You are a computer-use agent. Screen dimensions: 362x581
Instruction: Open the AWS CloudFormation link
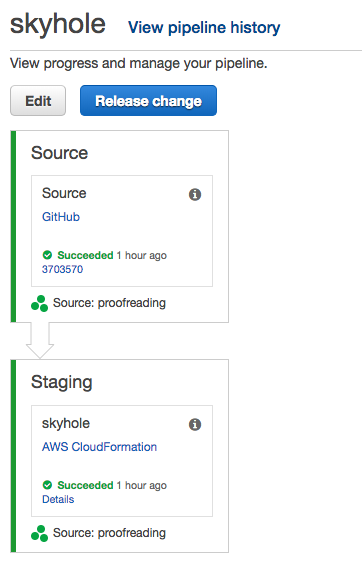[x=99, y=447]
